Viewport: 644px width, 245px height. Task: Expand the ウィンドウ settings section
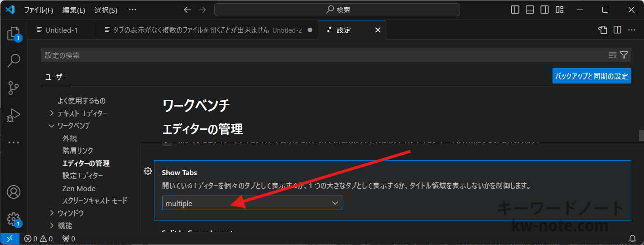coord(52,213)
